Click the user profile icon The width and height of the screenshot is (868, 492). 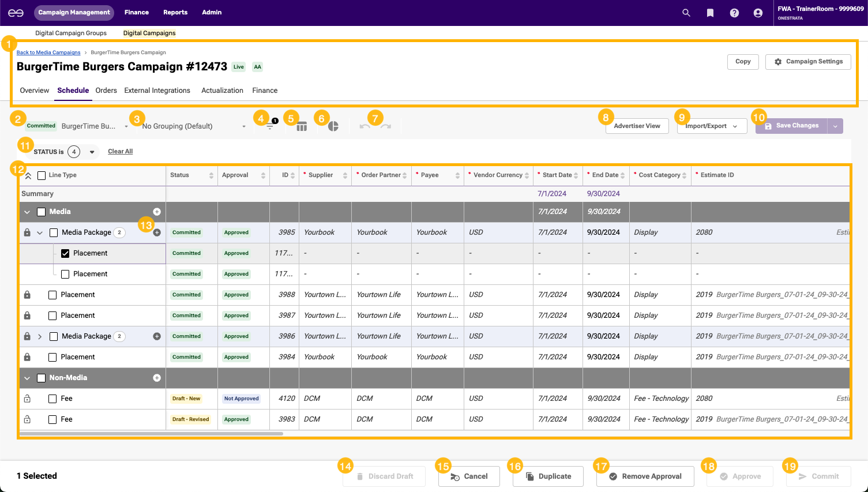click(758, 13)
